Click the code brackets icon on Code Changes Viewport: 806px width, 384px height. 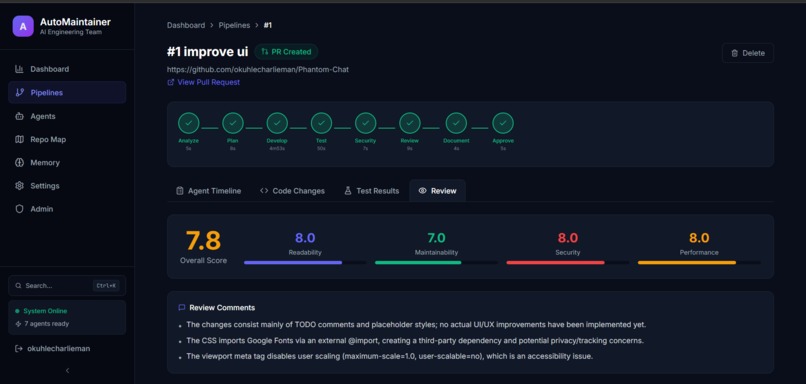point(264,191)
